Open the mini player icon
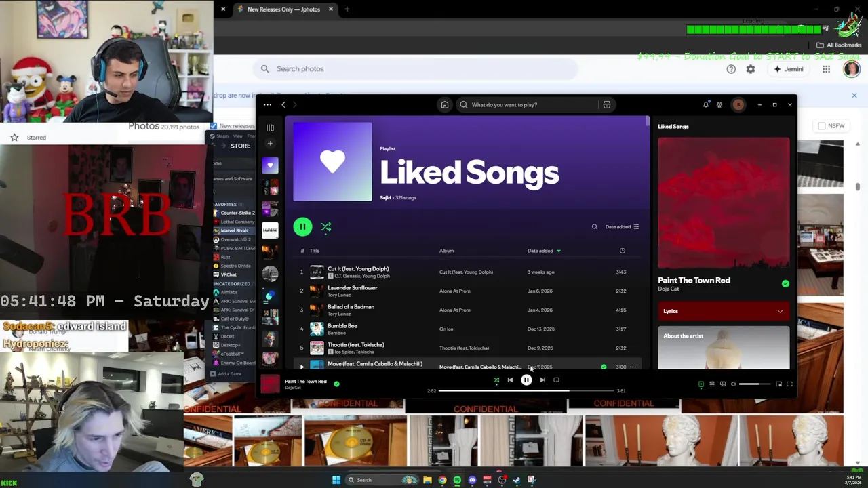Image resolution: width=868 pixels, height=488 pixels. [778, 384]
